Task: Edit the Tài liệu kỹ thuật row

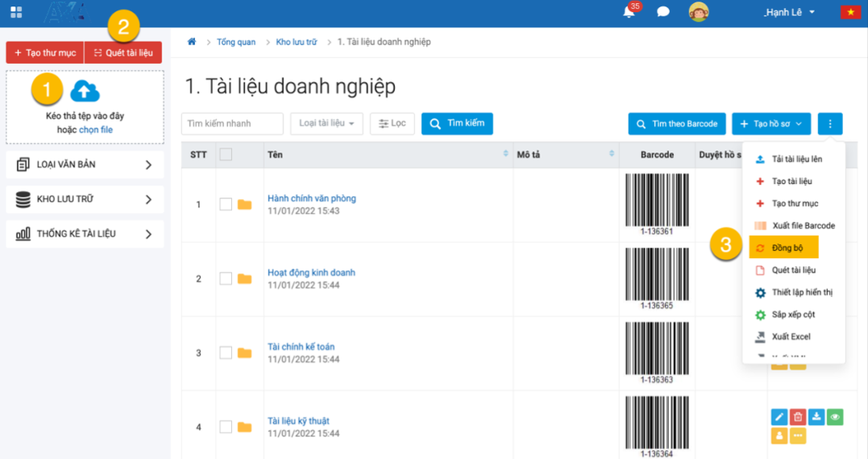Action: click(779, 417)
